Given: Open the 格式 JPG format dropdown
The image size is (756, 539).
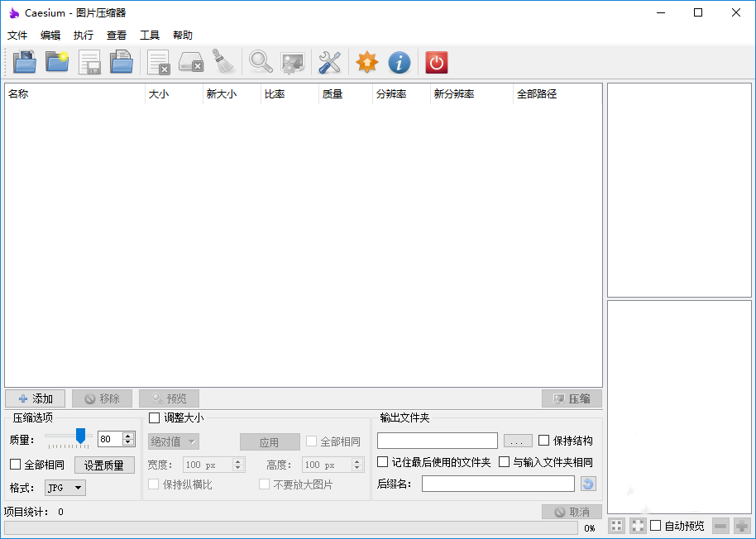Looking at the screenshot, I should click(65, 488).
